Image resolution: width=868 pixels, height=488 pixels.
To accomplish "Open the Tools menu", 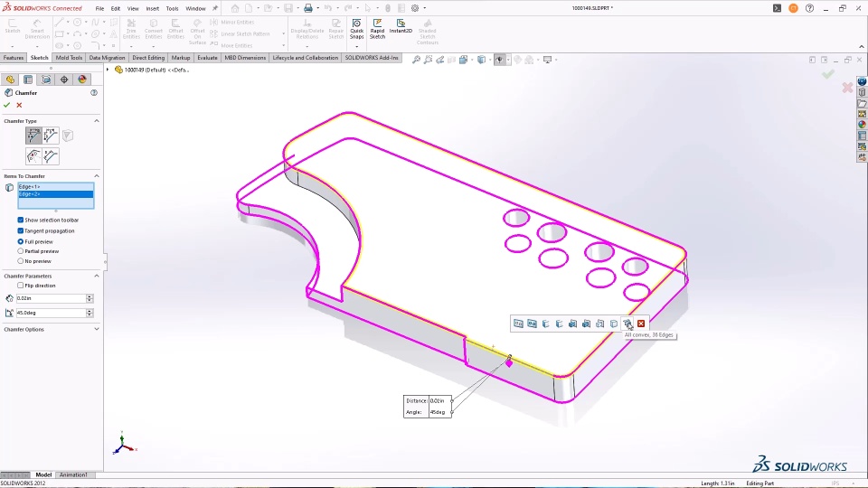I will [x=172, y=9].
